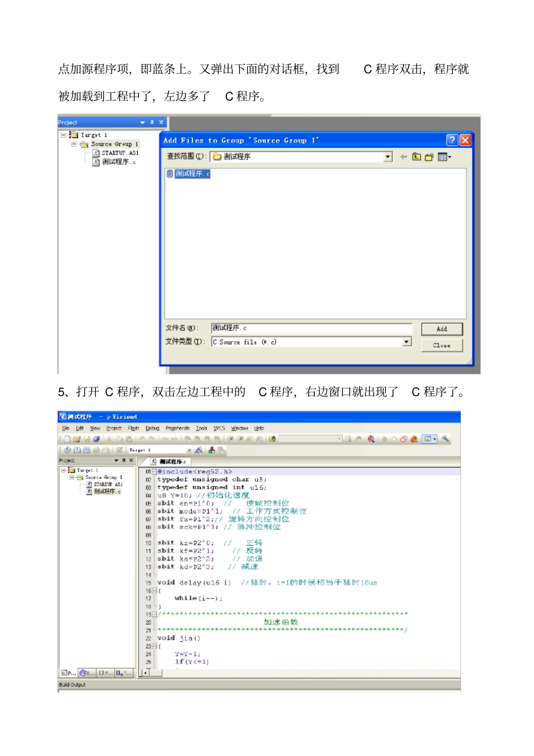Screen dimensions: 534x756
Task: Collapse code fold at line 16
Action: point(154,591)
